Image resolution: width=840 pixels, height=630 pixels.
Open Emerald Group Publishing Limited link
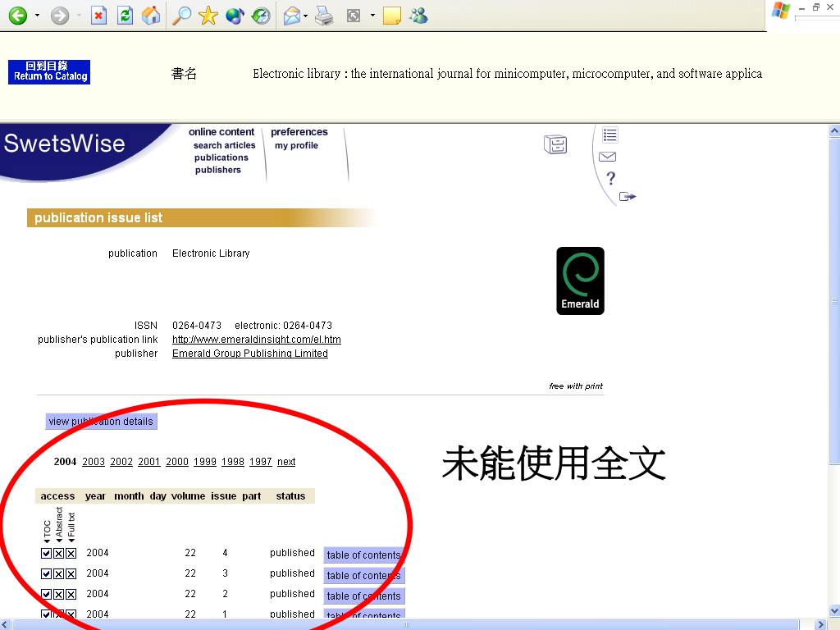coord(250,353)
